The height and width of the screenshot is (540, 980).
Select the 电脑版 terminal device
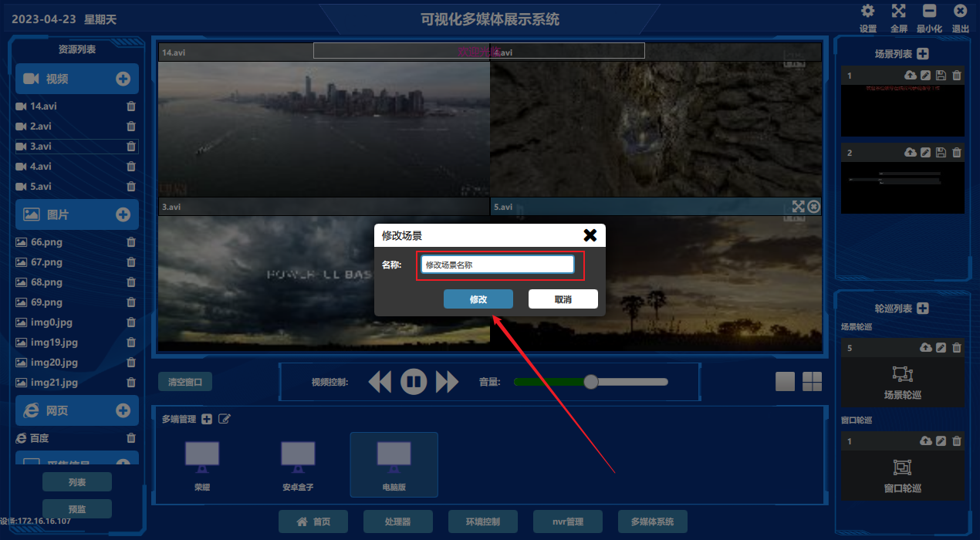coord(394,464)
